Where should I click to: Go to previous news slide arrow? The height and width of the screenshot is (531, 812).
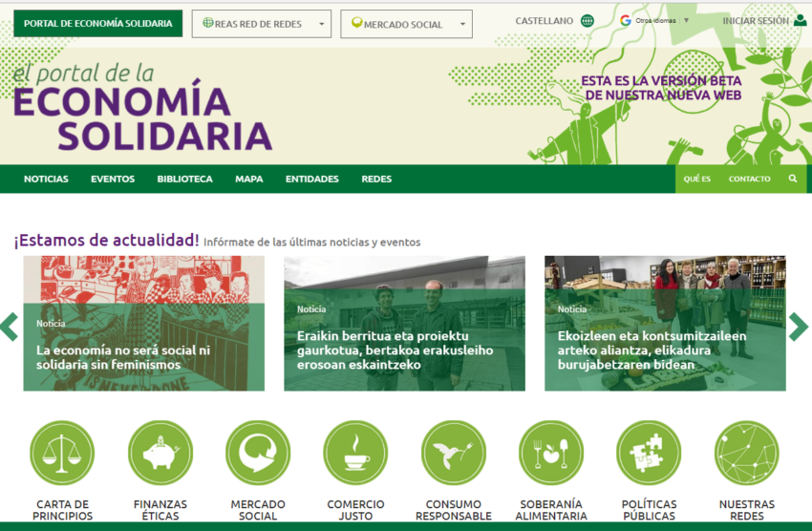click(10, 327)
